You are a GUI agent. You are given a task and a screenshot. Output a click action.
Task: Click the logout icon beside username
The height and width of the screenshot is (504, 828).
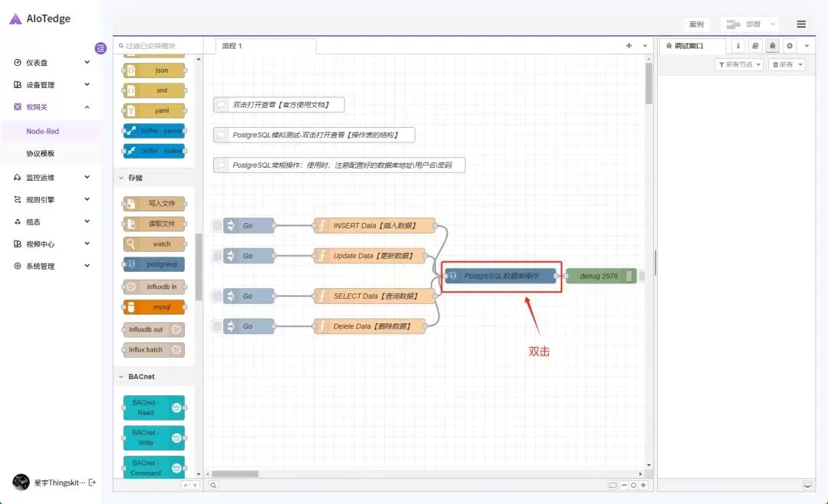point(93,482)
